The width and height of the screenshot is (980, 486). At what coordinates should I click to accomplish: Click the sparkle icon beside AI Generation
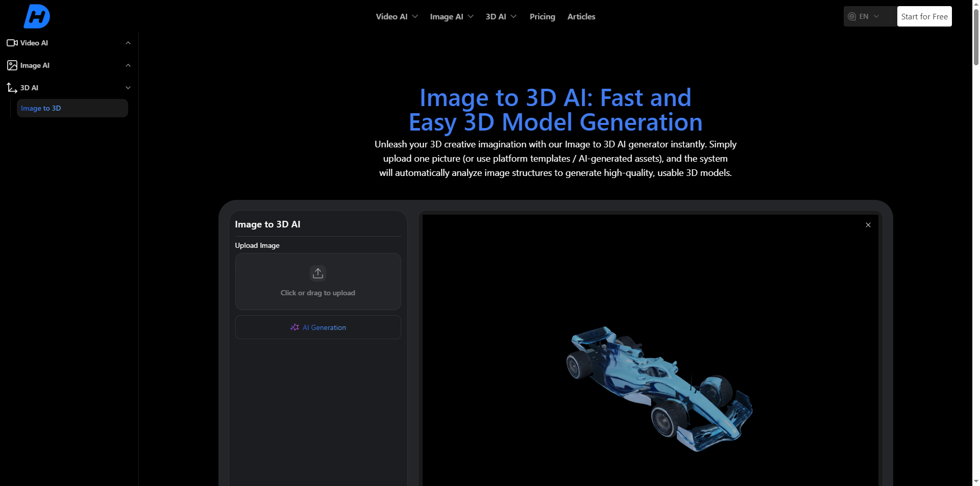click(295, 327)
